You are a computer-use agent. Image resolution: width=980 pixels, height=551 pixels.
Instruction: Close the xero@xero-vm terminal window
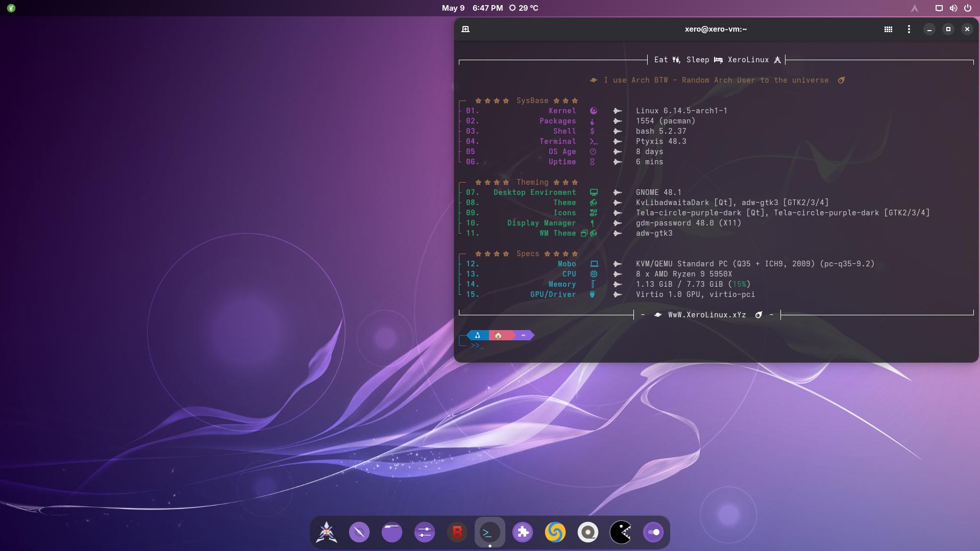coord(967,29)
